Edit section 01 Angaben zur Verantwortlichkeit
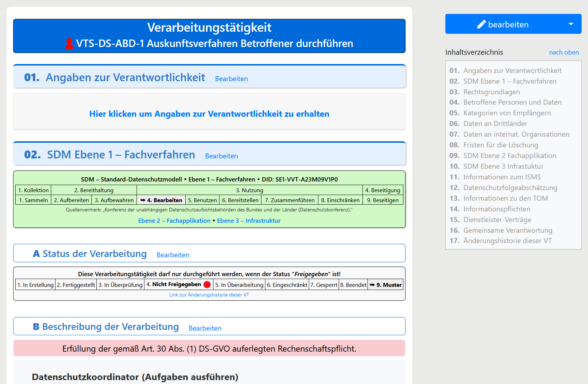 click(x=231, y=79)
